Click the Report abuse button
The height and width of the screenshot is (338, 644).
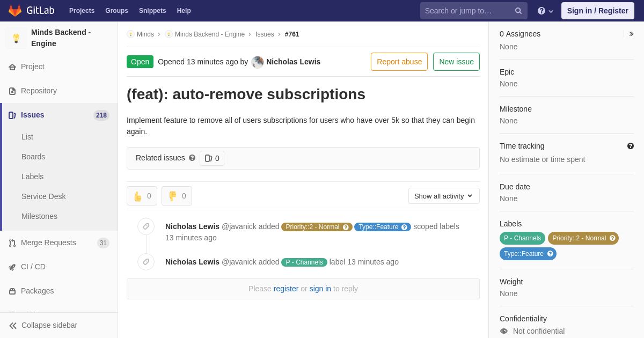click(399, 62)
